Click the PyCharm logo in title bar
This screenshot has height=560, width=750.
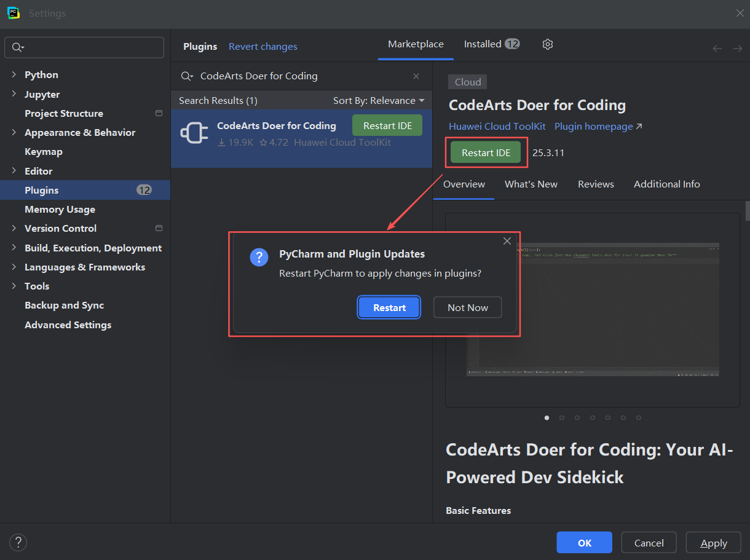tap(13, 13)
